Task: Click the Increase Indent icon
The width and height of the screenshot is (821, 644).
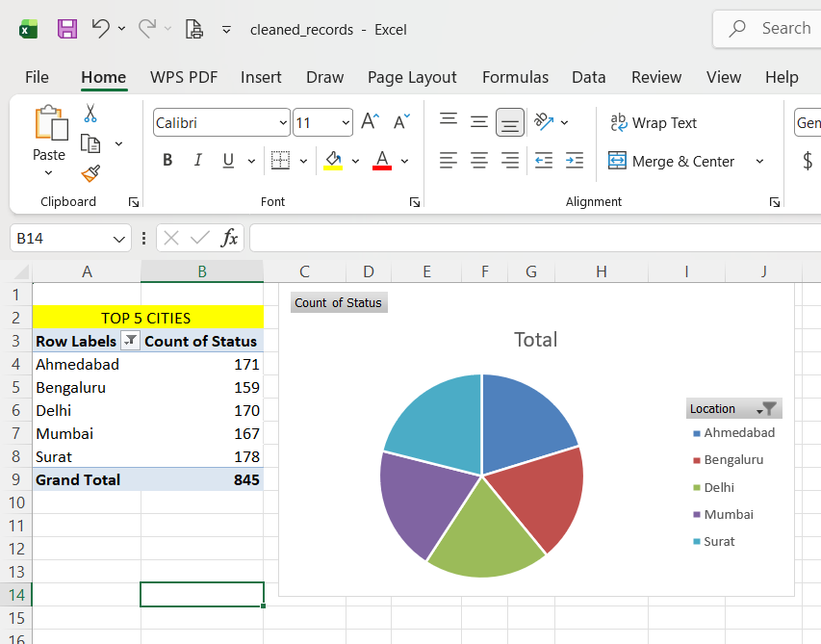Action: tap(574, 161)
